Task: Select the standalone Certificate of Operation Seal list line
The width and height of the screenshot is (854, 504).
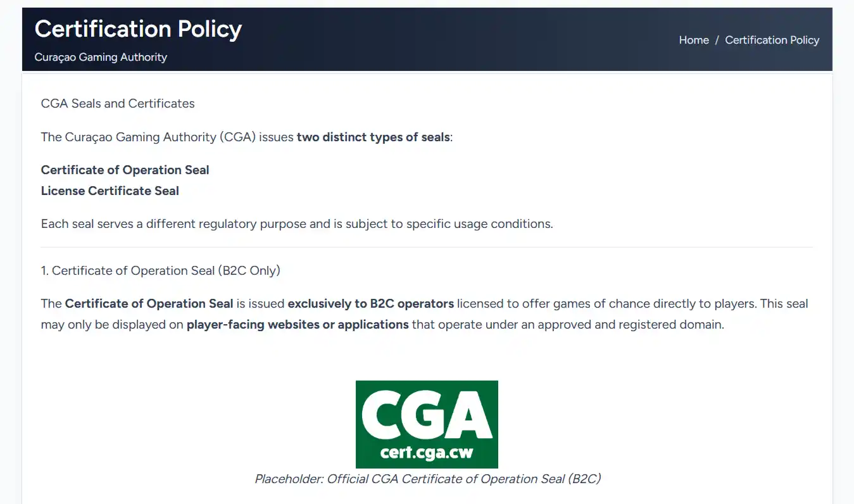Action: coord(125,170)
